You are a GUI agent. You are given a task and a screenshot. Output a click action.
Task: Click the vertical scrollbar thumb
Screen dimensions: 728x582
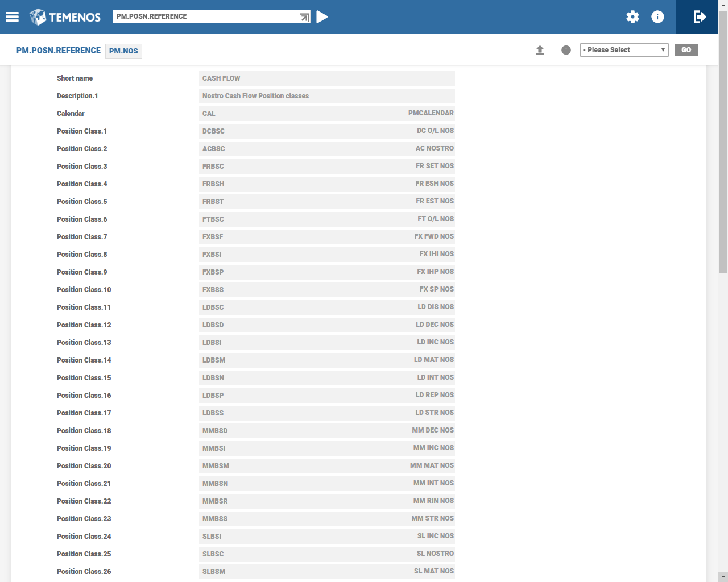click(723, 142)
